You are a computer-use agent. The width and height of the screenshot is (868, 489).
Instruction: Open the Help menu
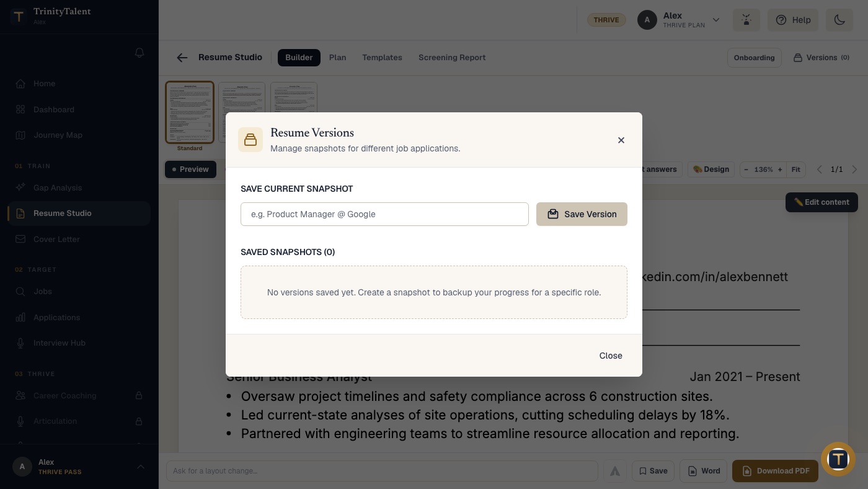click(793, 20)
